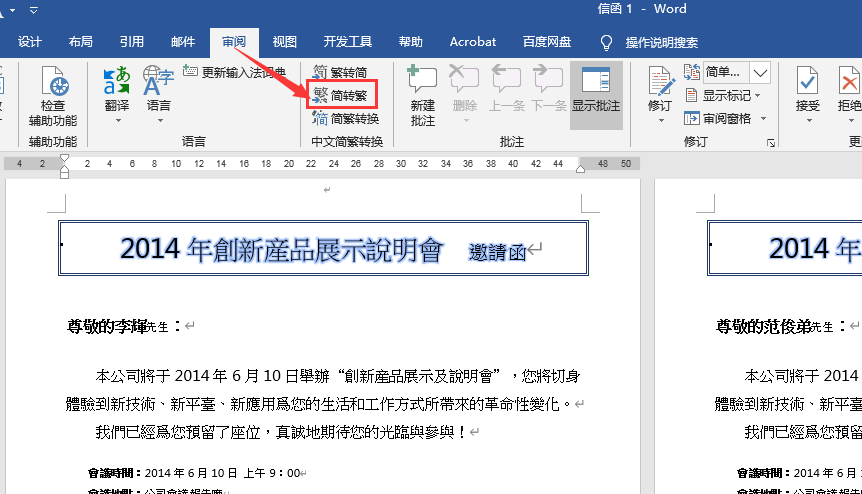Open the Baidu Netdisk (百度网盘) tab

(x=547, y=42)
